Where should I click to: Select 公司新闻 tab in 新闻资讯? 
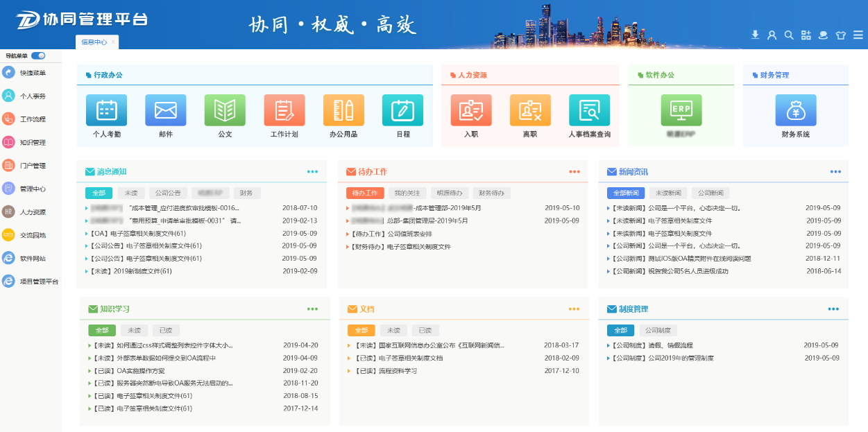coord(710,193)
